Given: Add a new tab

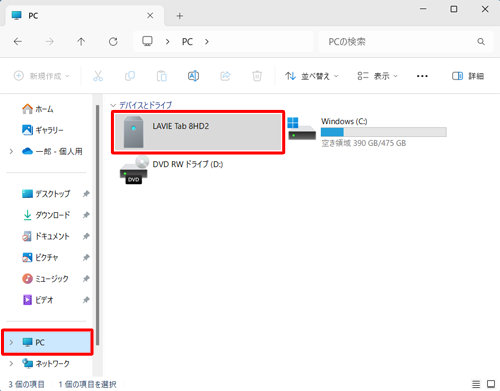Looking at the screenshot, I should (x=180, y=16).
